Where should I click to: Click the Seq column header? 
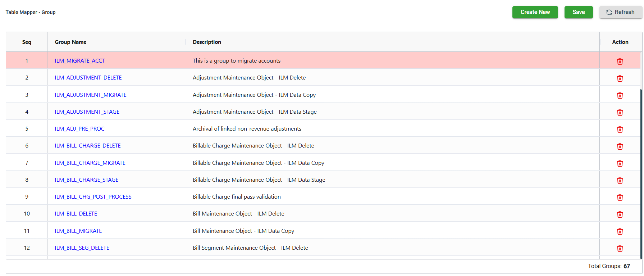[27, 42]
